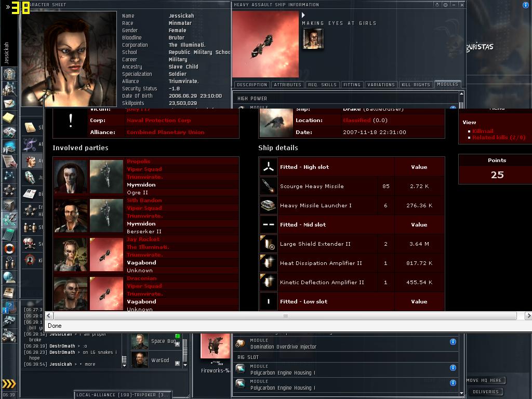The height and width of the screenshot is (399, 532).
Task: Toggle star marker next to WarGod
Action: click(177, 363)
